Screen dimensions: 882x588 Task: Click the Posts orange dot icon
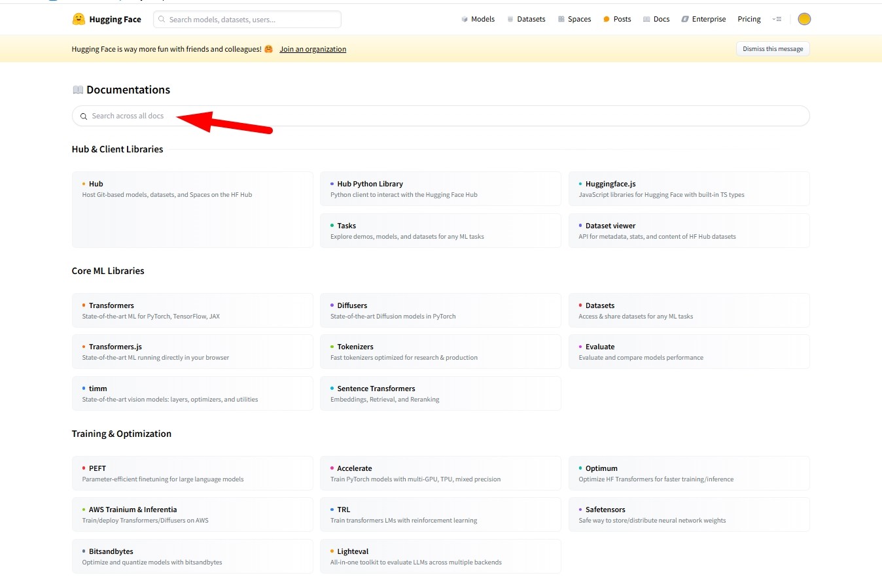click(607, 20)
